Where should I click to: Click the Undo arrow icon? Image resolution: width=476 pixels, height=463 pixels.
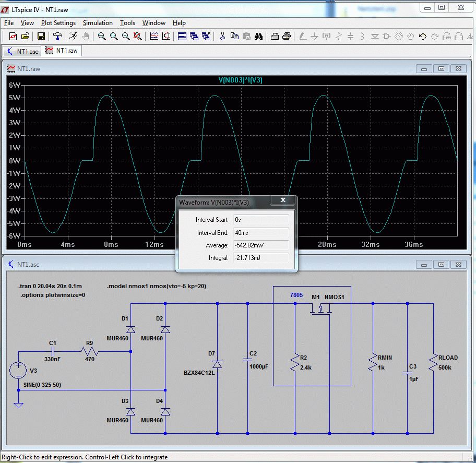click(423, 37)
